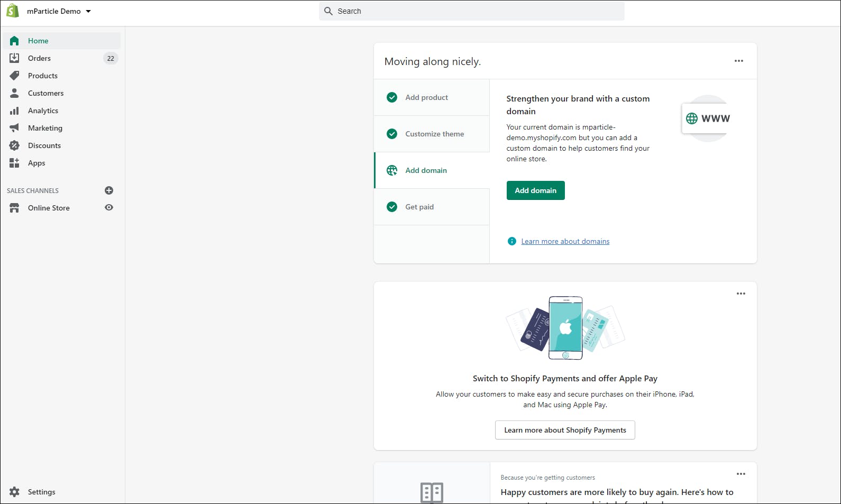Click the Apple Pay phone illustration
Viewport: 841px width, 504px height.
pos(565,328)
